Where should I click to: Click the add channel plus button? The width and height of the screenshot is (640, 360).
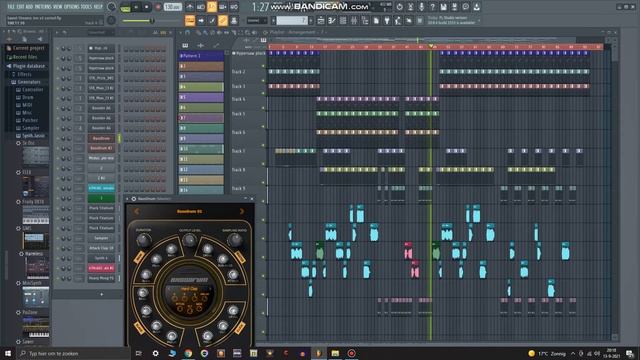(x=102, y=294)
